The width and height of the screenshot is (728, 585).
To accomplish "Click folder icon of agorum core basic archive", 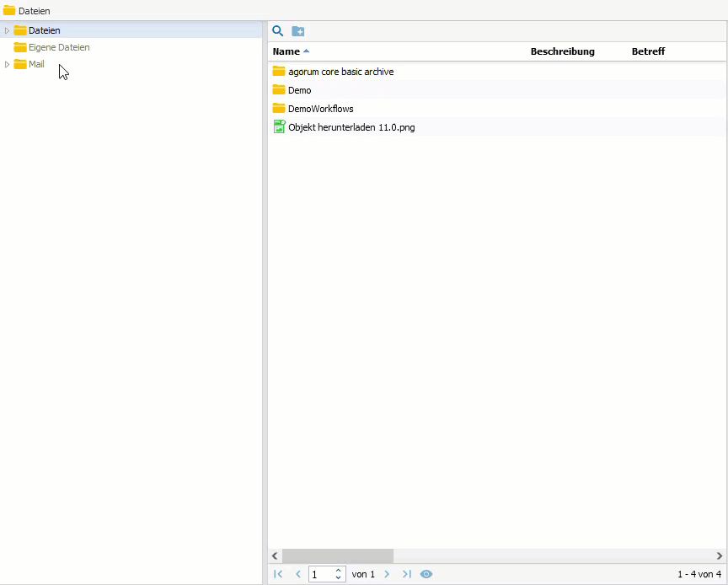I will (x=279, y=71).
